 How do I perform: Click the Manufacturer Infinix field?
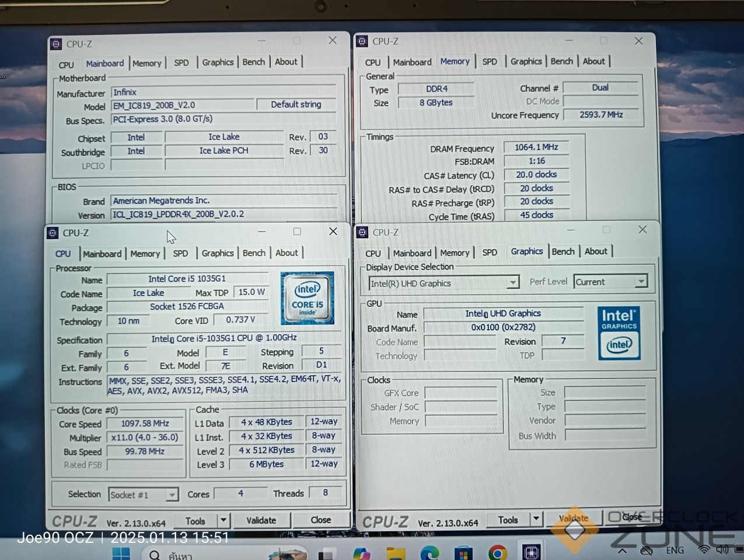point(224,92)
